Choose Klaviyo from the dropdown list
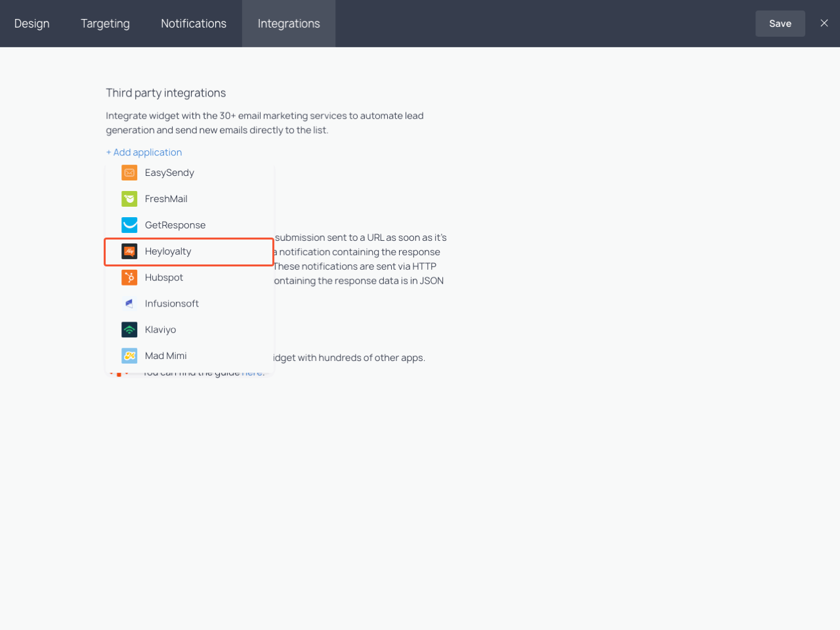 click(161, 329)
